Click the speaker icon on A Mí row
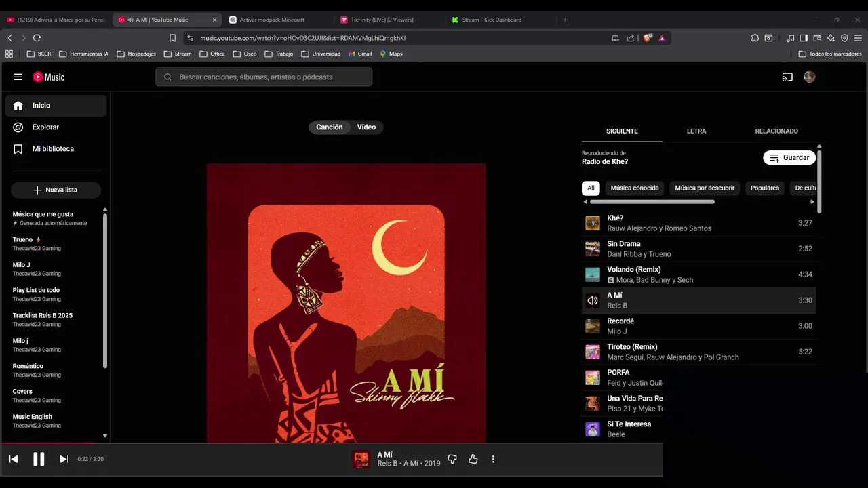This screenshot has width=868, height=488. click(x=593, y=300)
